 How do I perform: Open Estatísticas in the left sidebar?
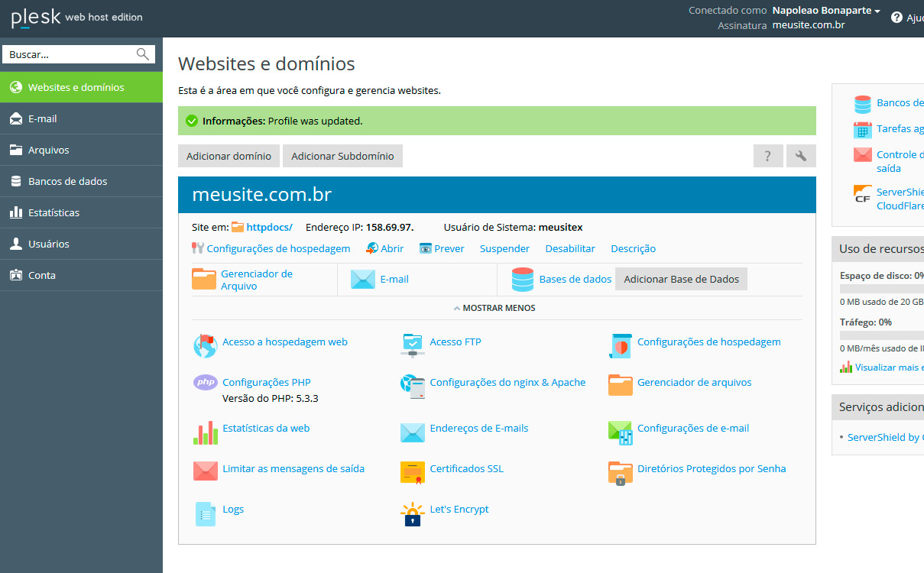click(53, 212)
